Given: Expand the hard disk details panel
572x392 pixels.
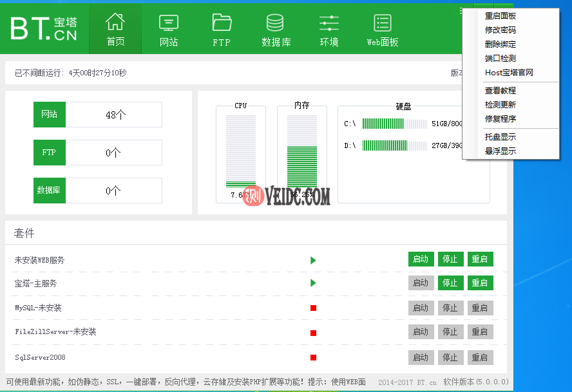Looking at the screenshot, I should click(x=403, y=106).
